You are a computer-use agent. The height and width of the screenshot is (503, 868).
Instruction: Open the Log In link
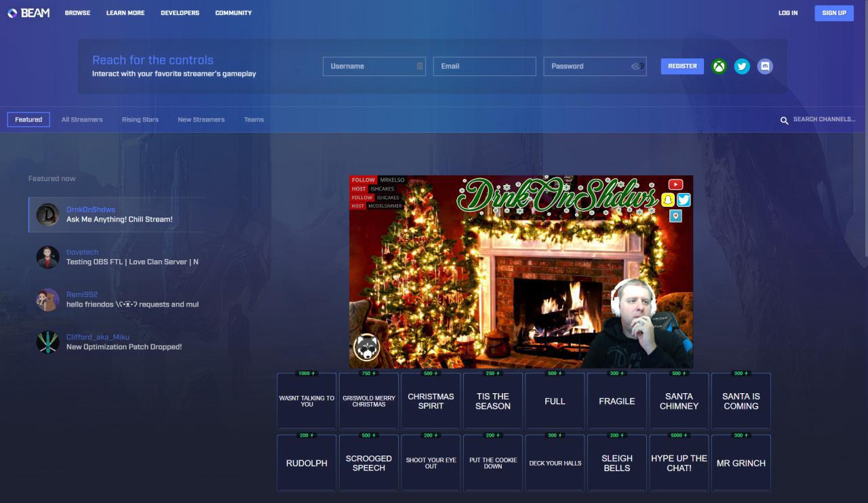tap(788, 13)
